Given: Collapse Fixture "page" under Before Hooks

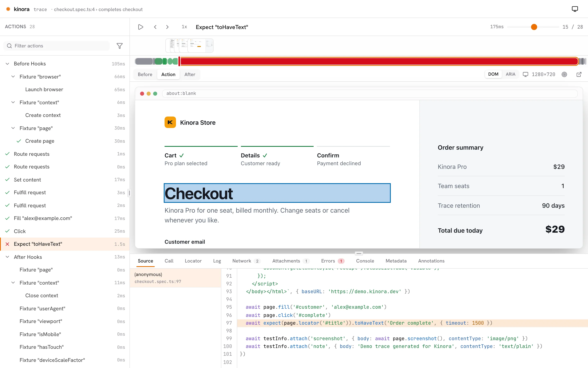Looking at the screenshot, I should tap(13, 128).
